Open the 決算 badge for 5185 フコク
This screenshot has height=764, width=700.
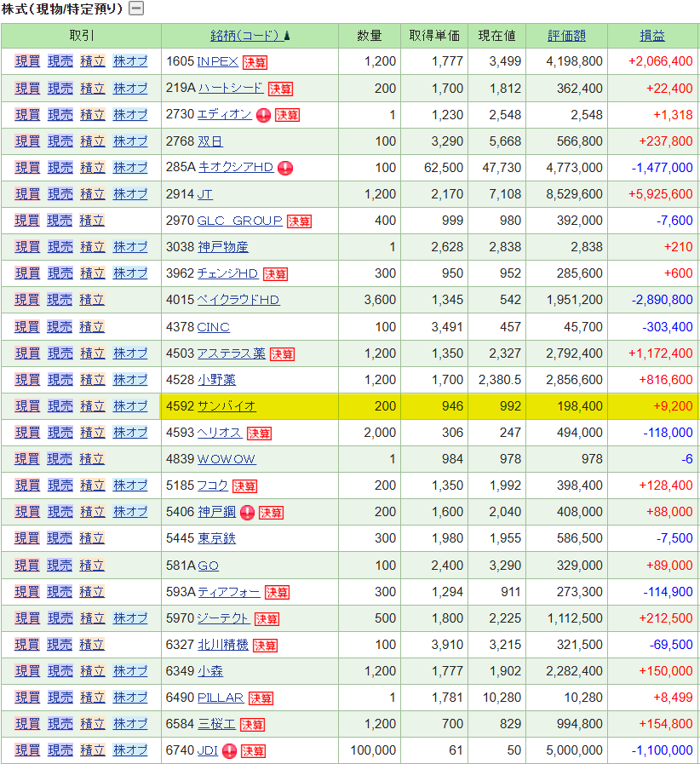point(245,486)
